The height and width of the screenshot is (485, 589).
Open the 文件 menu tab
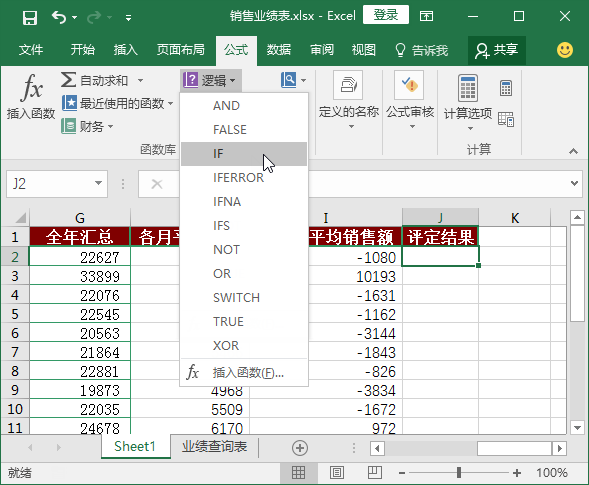coord(31,50)
